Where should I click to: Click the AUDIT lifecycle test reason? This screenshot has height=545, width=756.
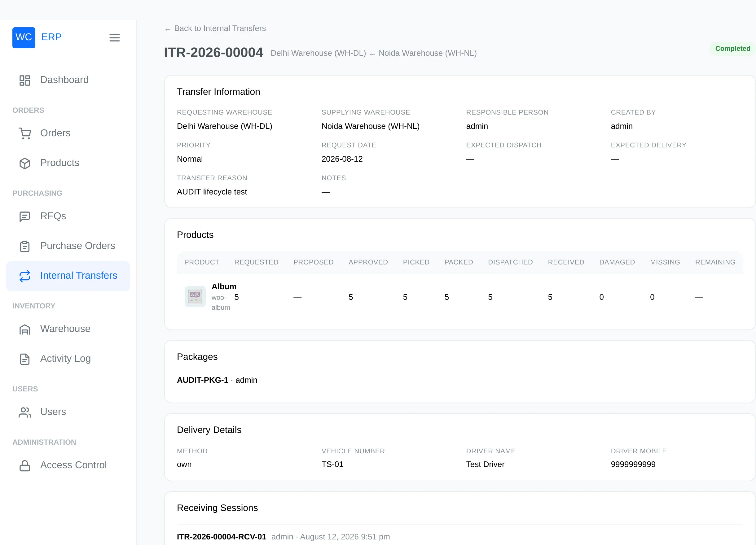[212, 192]
